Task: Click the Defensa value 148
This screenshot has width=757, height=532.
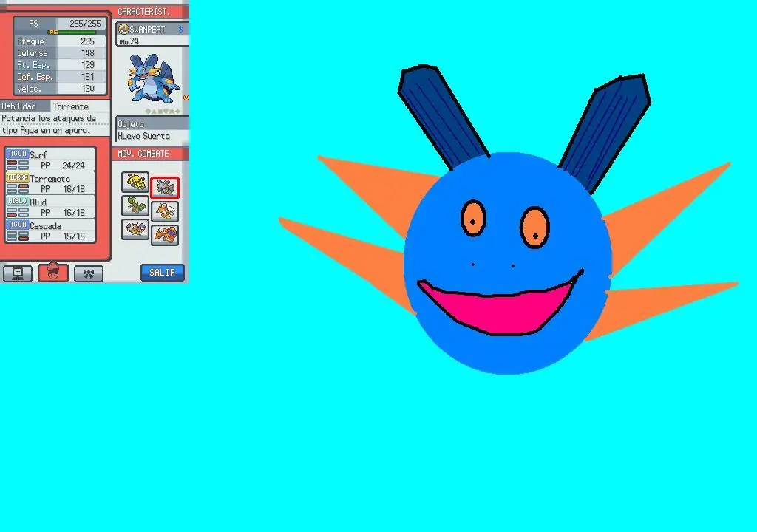Action: (87, 53)
